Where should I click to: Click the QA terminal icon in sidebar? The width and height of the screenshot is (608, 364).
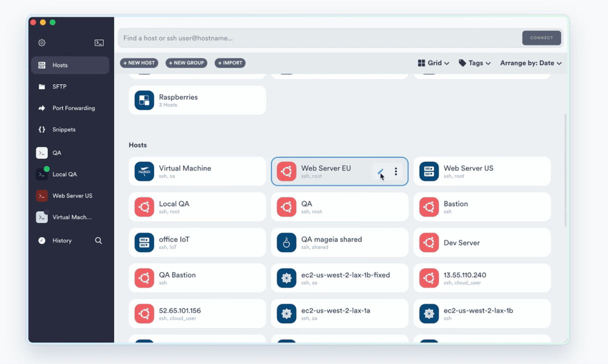point(42,153)
